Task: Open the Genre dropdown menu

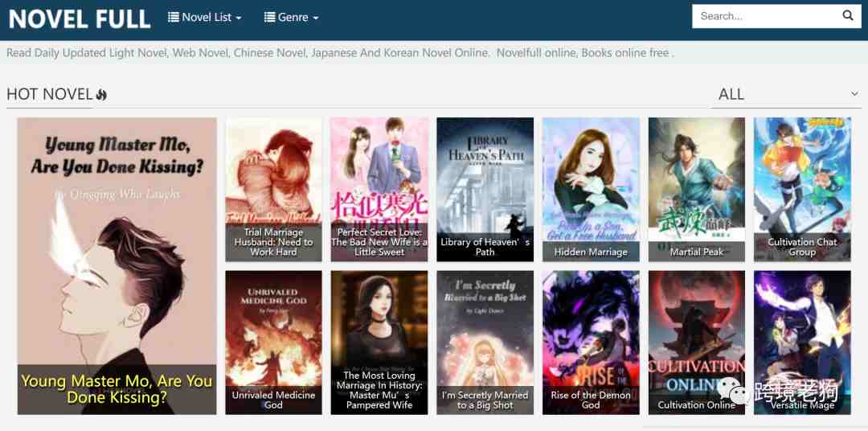Action: coord(291,17)
